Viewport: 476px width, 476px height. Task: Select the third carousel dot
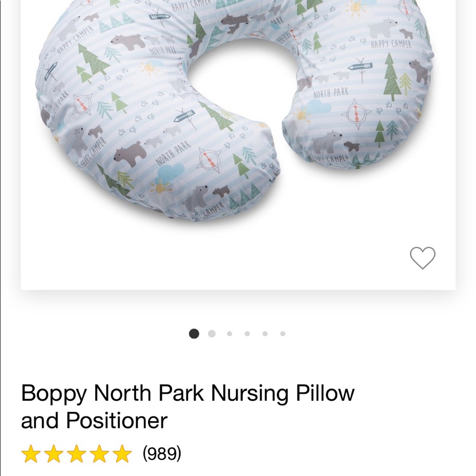(x=229, y=334)
